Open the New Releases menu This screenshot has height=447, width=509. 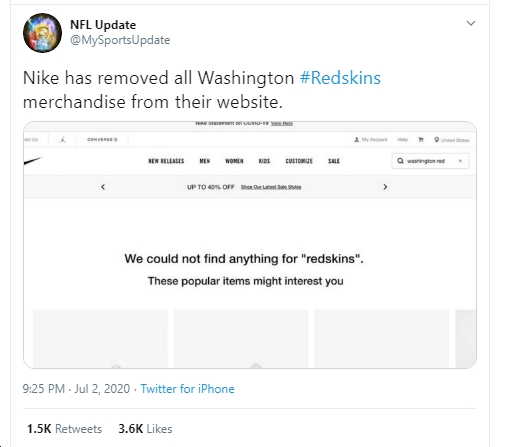166,161
